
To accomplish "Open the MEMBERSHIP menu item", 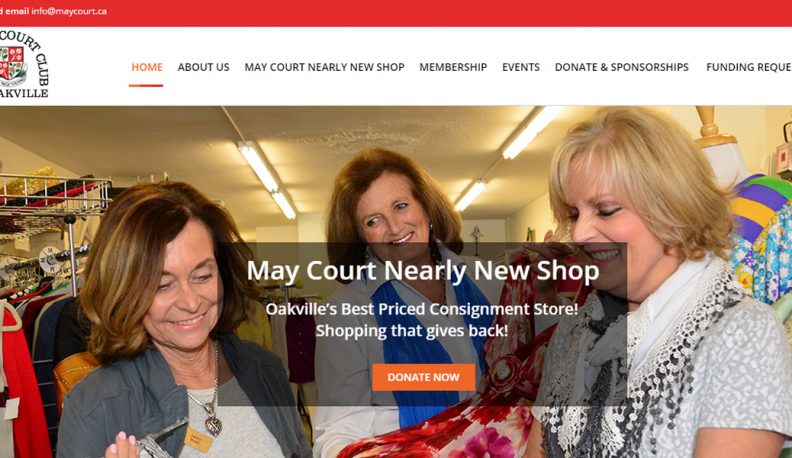I will point(453,67).
